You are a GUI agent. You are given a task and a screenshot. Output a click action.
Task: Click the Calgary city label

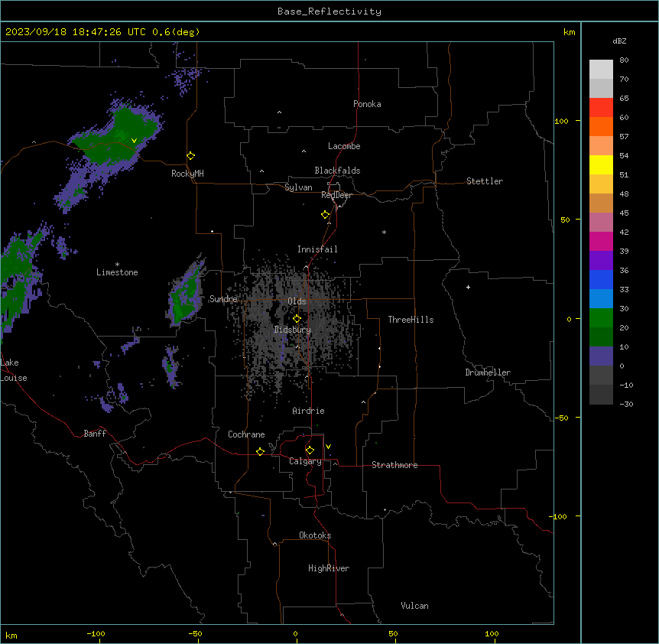pyautogui.click(x=305, y=461)
